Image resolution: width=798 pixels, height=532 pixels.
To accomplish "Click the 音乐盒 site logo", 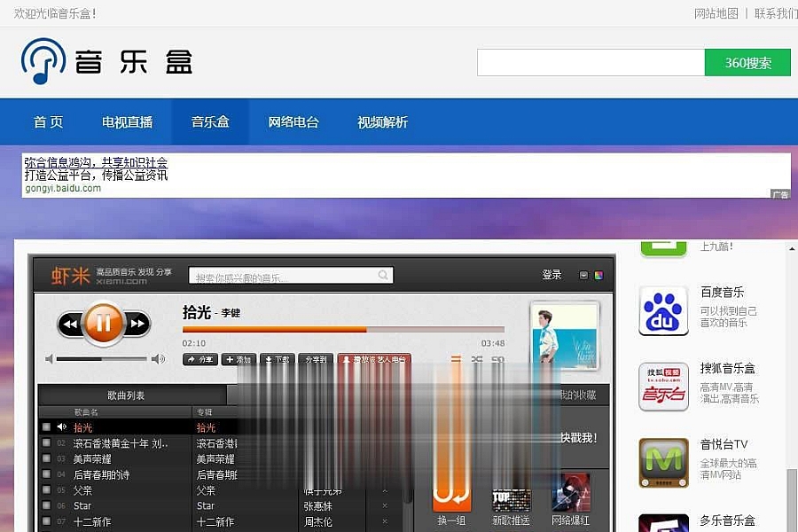I will coord(107,61).
